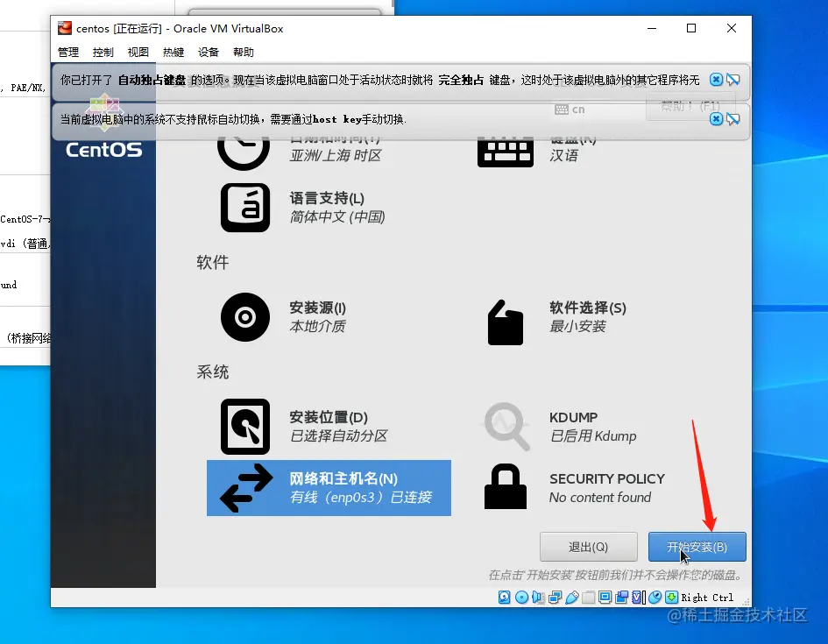828x644 pixels.
Task: Click the 汉语 keyboard label
Action: (563, 155)
